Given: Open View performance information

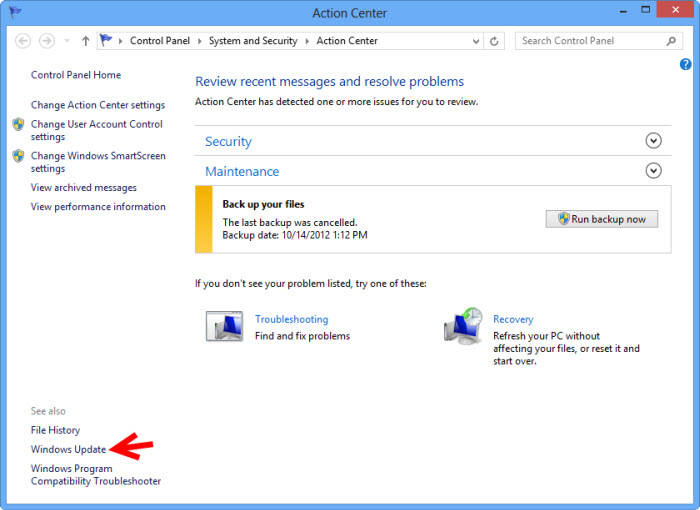Looking at the screenshot, I should coord(98,207).
